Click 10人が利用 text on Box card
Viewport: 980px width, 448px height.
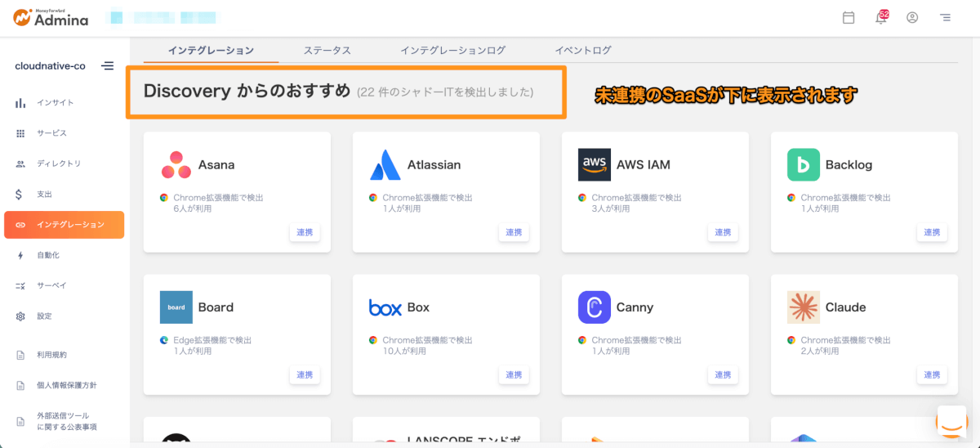click(x=404, y=352)
